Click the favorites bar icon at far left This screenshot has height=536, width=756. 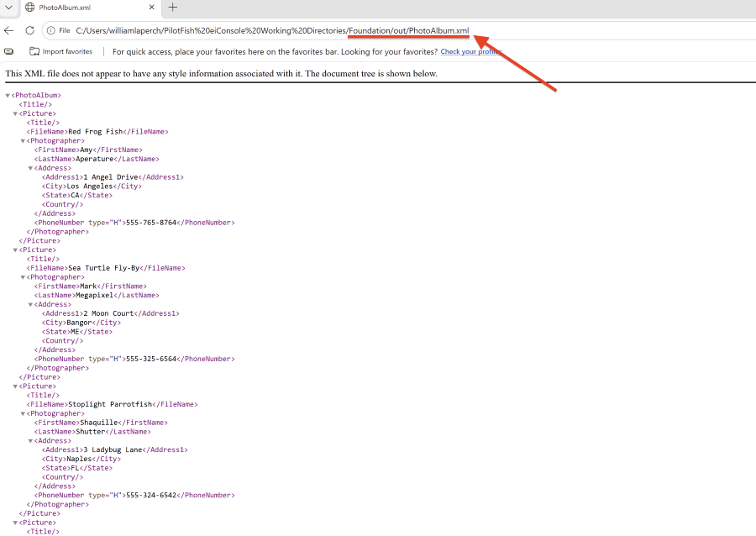8,51
